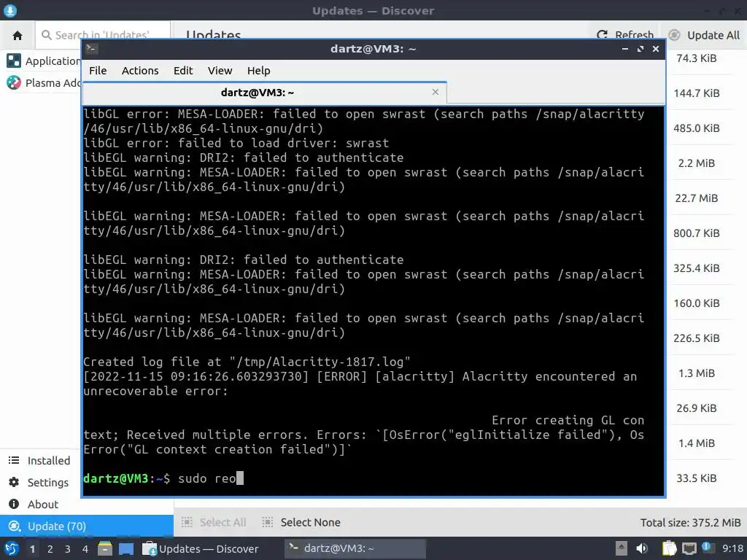Open the terminal Edit menu

tap(183, 71)
